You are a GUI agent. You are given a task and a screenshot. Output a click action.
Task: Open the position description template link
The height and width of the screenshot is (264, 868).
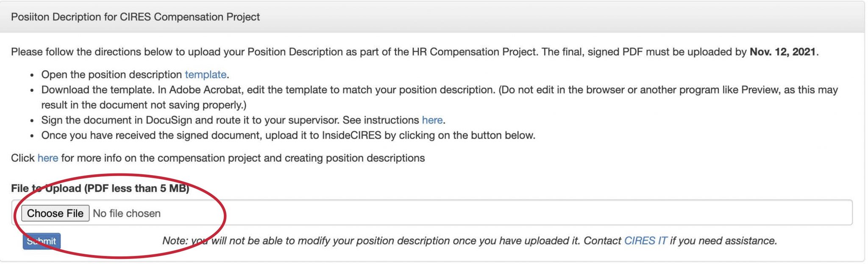[x=206, y=74]
